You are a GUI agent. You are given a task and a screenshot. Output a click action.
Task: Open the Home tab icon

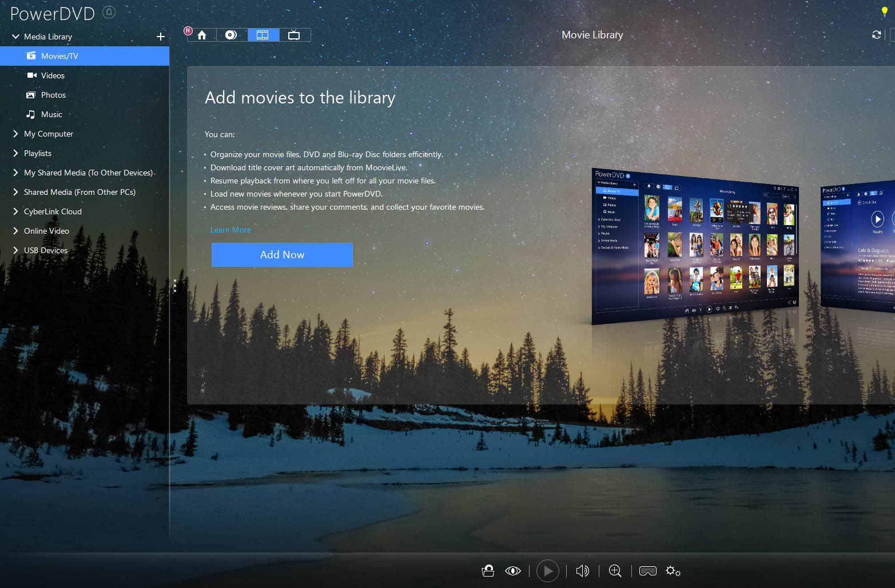[x=202, y=35]
